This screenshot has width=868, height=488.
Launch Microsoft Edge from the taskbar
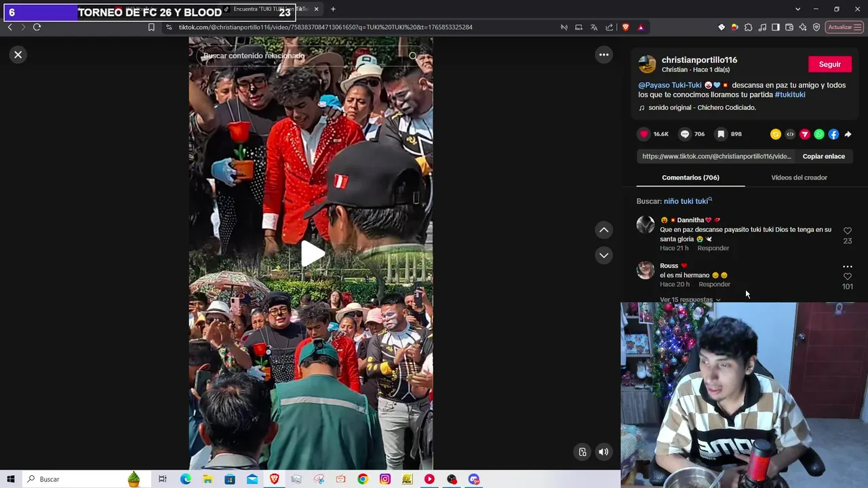pyautogui.click(x=186, y=479)
